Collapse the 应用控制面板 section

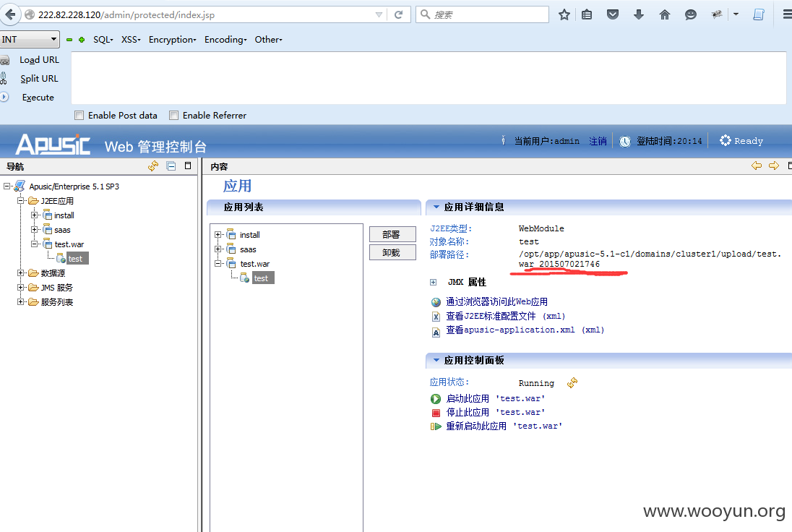coord(436,360)
